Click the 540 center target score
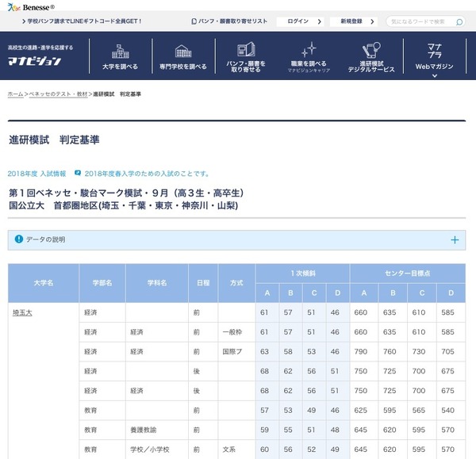Screen dimensions: 476x459 click(447, 410)
